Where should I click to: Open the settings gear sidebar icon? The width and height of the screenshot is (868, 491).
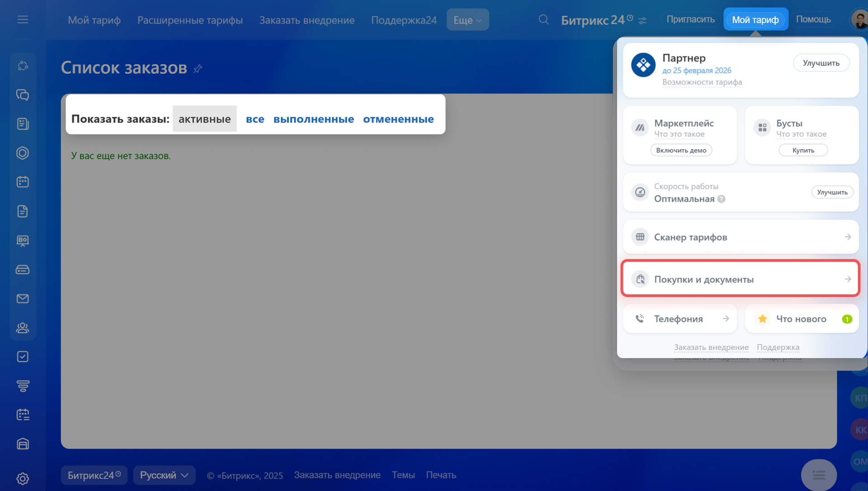23,478
